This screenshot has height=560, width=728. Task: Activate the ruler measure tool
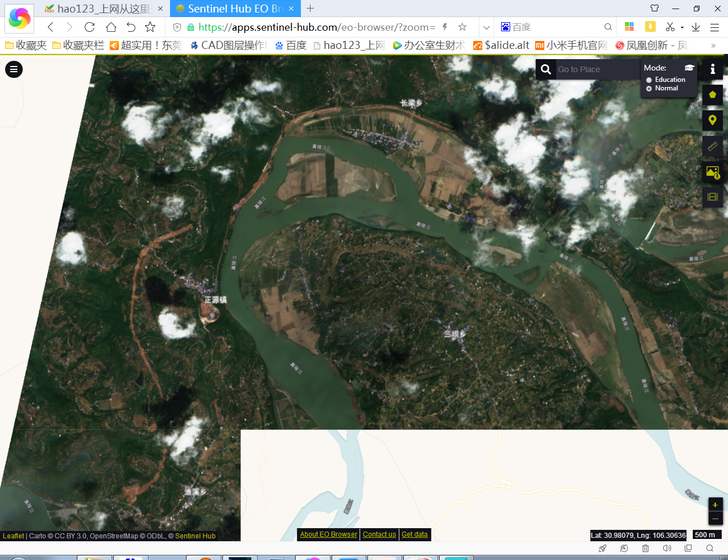click(713, 146)
